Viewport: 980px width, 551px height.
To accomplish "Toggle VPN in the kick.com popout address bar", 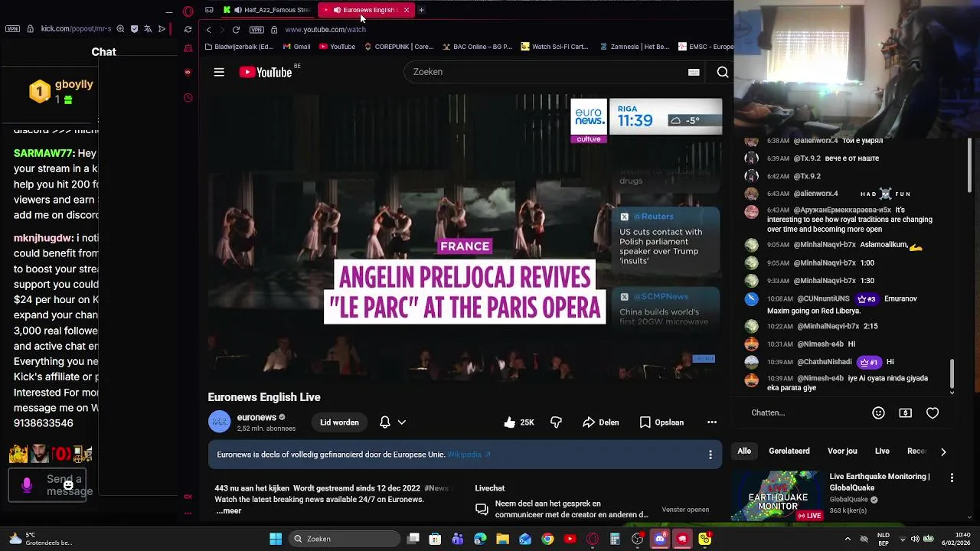I will 12,29.
